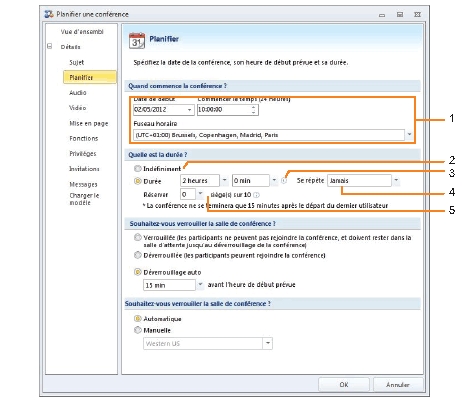The image size is (468, 403).
Task: Expand the 2 heures duration dropdown
Action: coord(224,180)
